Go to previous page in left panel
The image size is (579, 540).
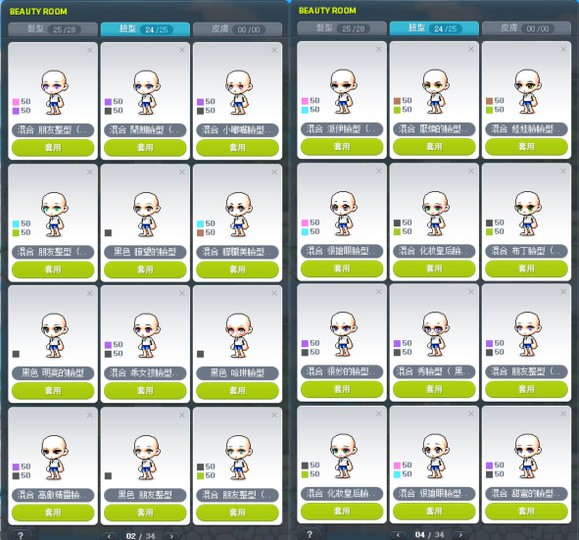pyautogui.click(x=109, y=536)
